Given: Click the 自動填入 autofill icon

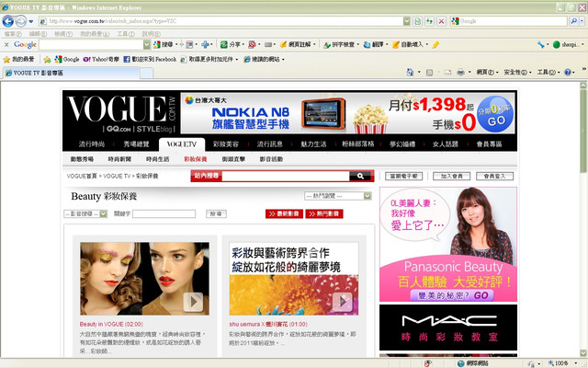Looking at the screenshot, I should 396,44.
